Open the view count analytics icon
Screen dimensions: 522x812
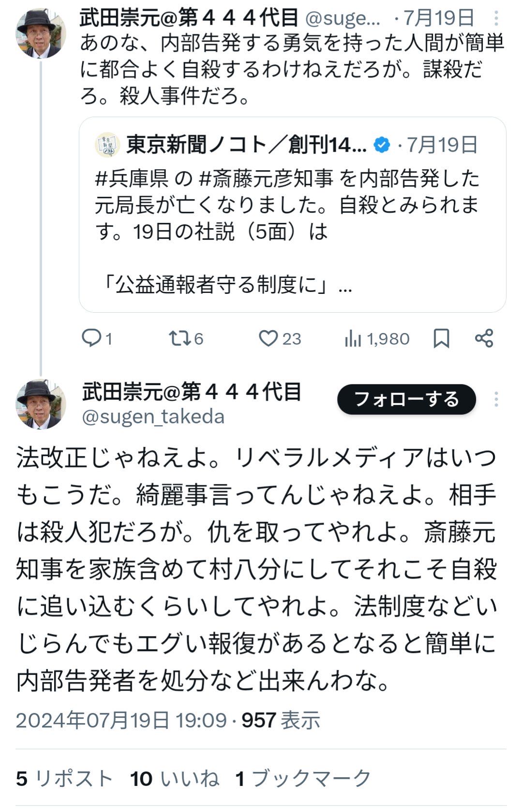353,339
